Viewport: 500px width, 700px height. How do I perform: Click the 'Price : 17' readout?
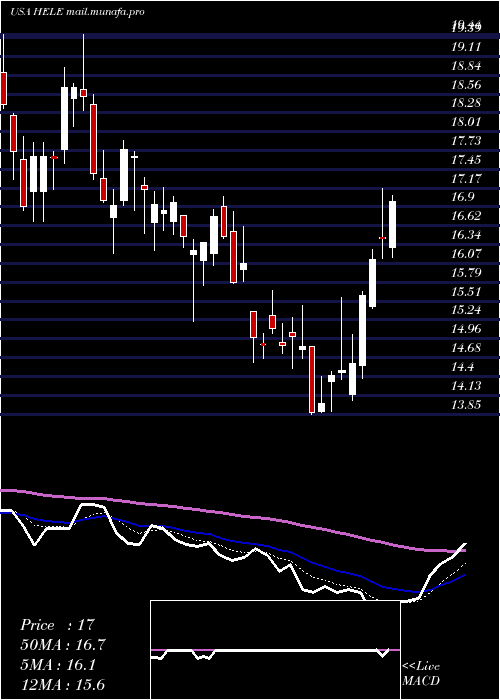tap(58, 625)
